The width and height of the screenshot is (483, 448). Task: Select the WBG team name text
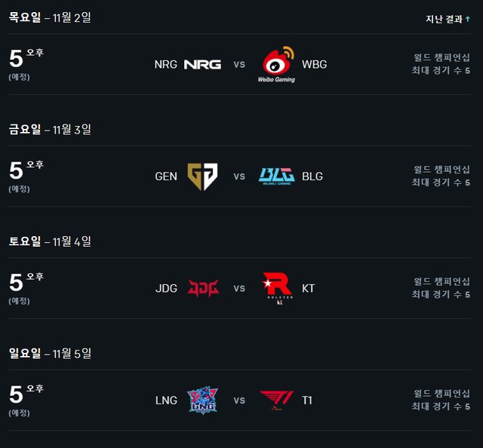point(314,64)
